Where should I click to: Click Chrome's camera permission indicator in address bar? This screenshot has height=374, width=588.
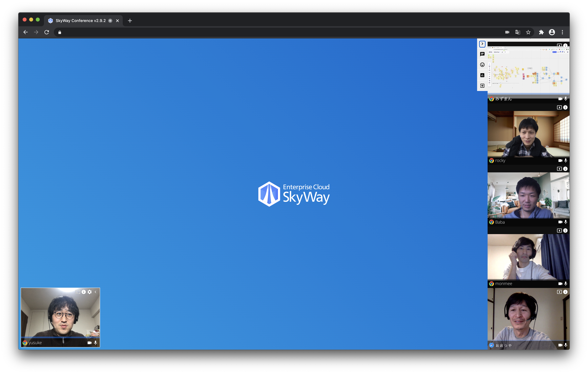[x=507, y=32]
